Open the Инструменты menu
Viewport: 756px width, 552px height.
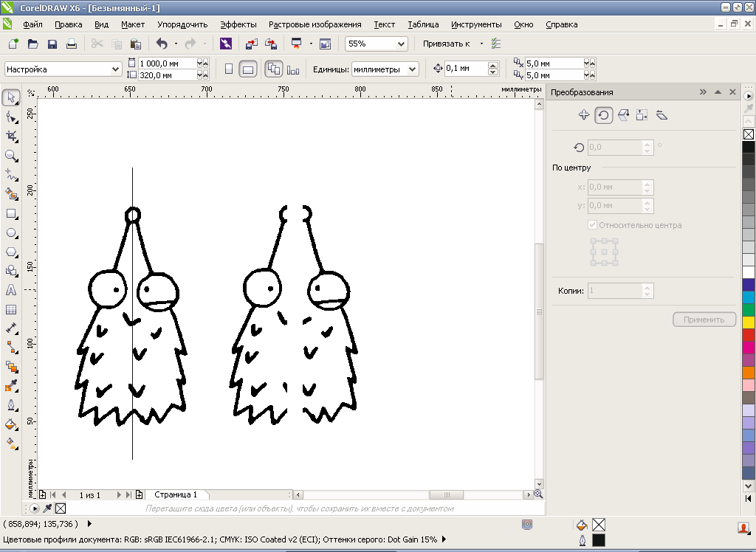476,24
